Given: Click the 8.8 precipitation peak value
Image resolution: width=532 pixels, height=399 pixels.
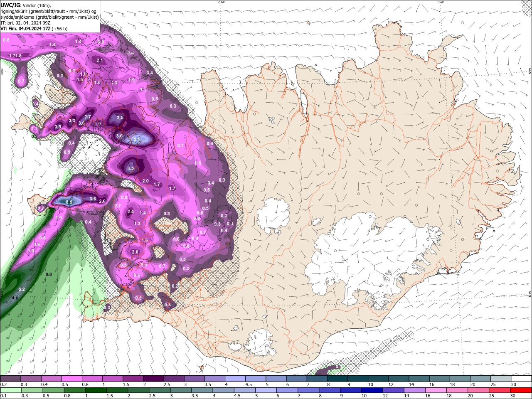Looking at the screenshot, I should pyautogui.click(x=69, y=202).
